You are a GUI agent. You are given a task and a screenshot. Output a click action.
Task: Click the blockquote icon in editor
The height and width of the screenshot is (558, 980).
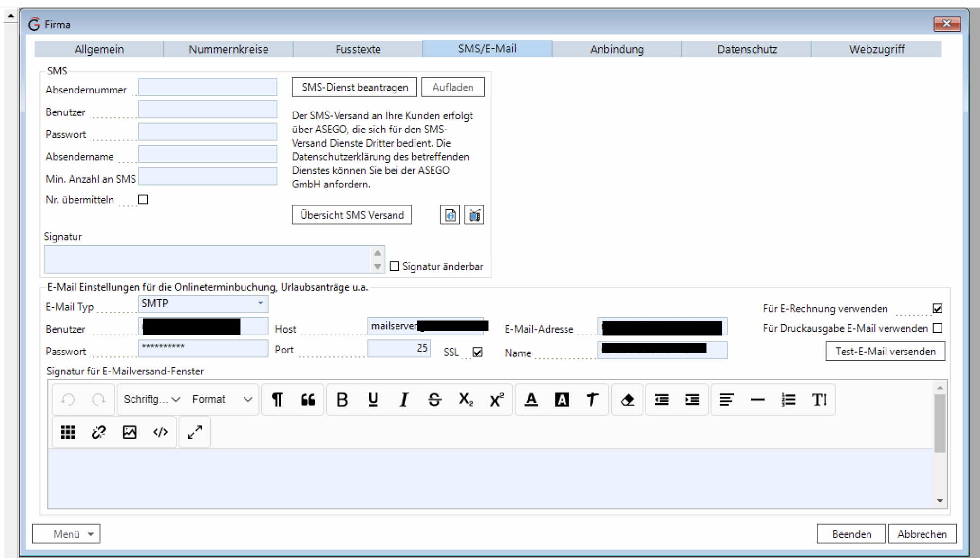point(308,400)
